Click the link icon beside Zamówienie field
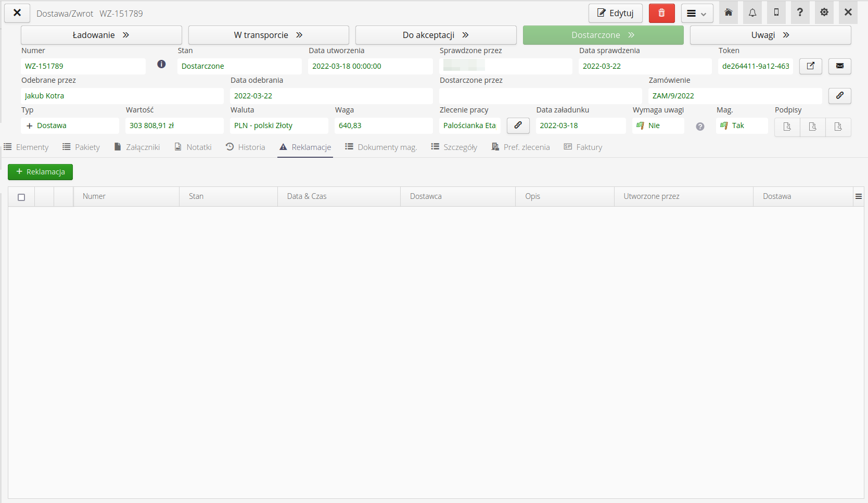The image size is (868, 503). pyautogui.click(x=839, y=96)
